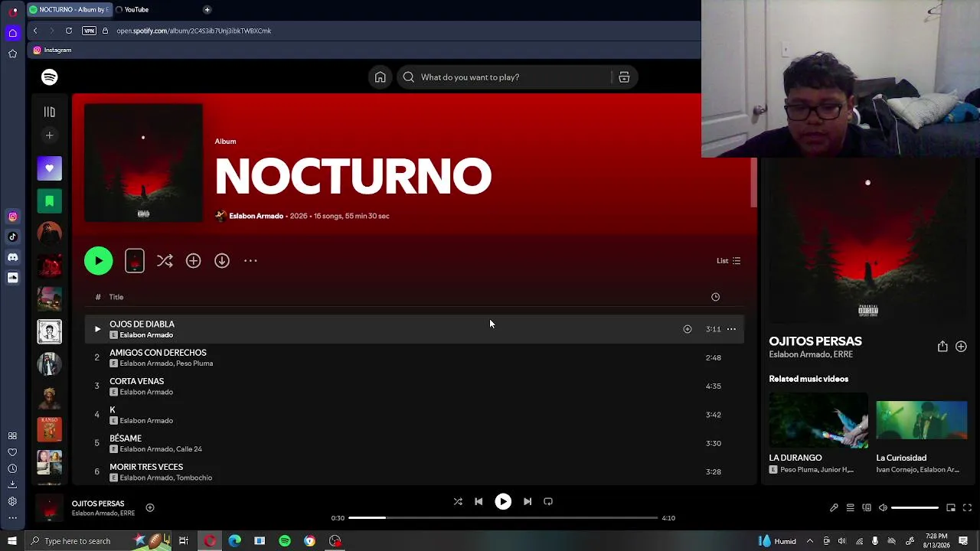Show hidden system tray icons

click(x=810, y=541)
